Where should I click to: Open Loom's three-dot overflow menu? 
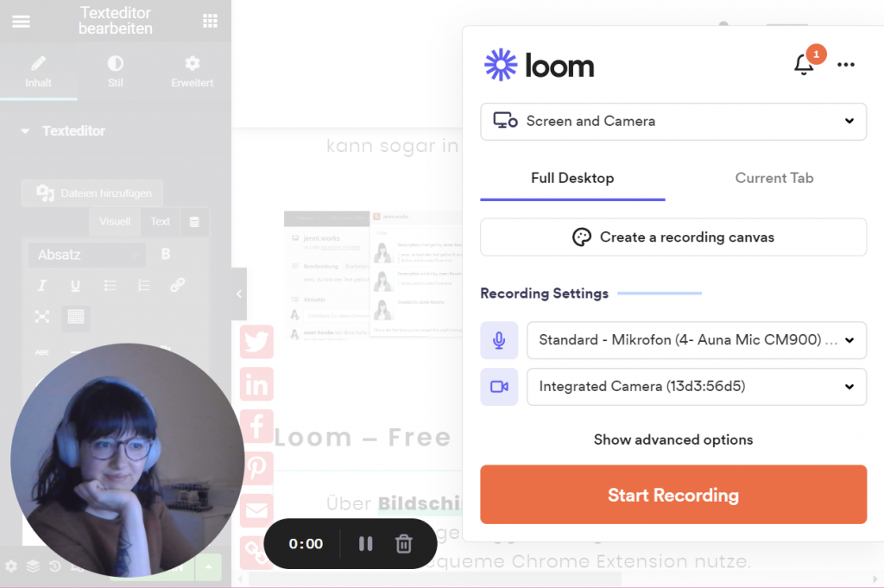click(846, 65)
